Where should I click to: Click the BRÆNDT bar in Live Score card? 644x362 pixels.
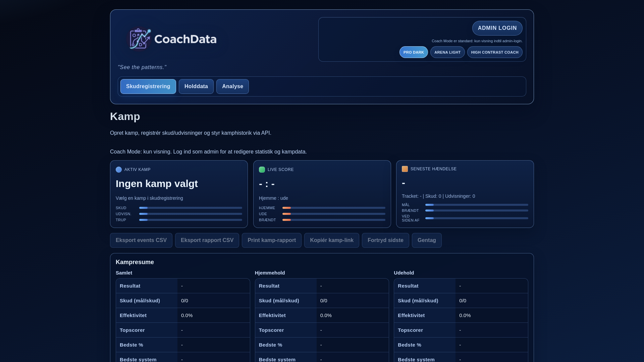point(334,220)
